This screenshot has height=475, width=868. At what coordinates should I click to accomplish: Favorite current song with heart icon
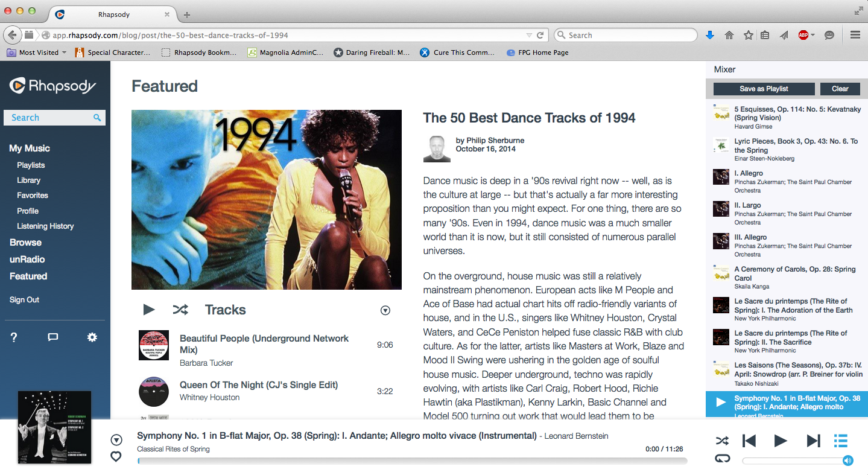(x=116, y=457)
